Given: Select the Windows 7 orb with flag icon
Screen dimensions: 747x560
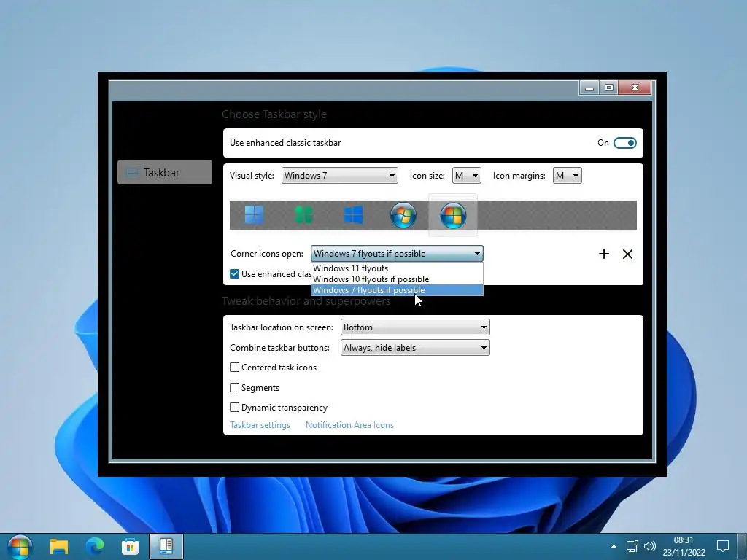Looking at the screenshot, I should coord(403,215).
